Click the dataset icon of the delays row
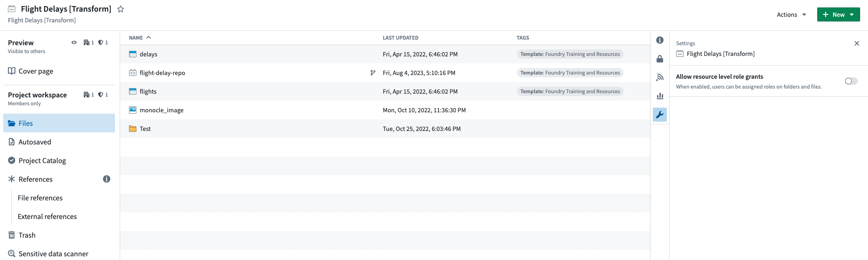Screen dimensions: 868x260 point(133,54)
